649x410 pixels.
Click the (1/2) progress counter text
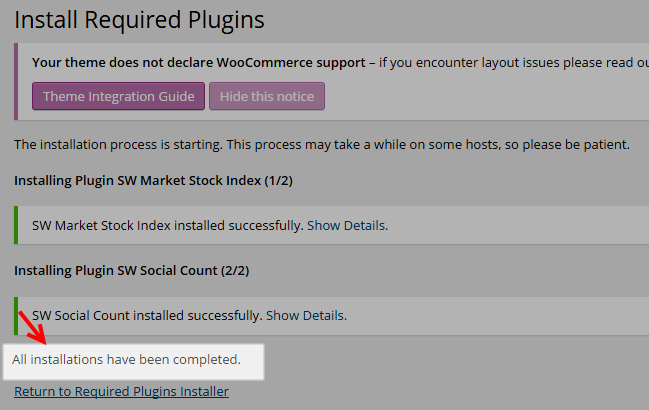coord(279,181)
